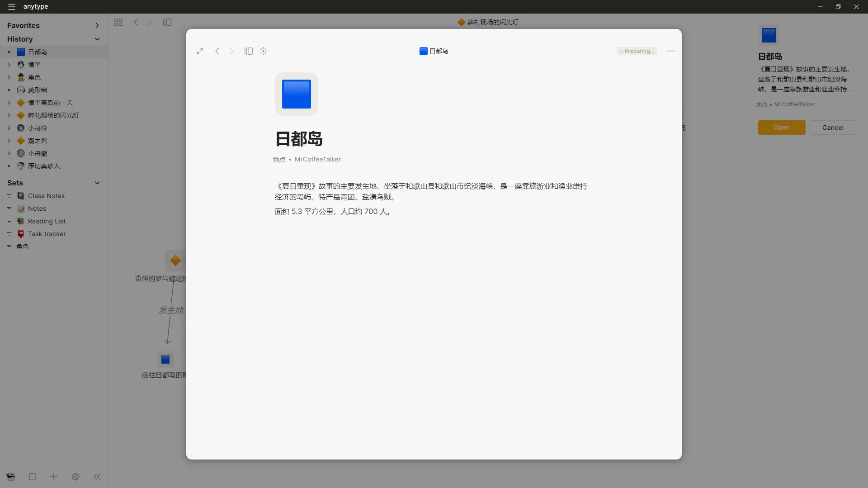The image size is (868, 488).
Task: Open the Task tracker set
Action: (x=47, y=234)
